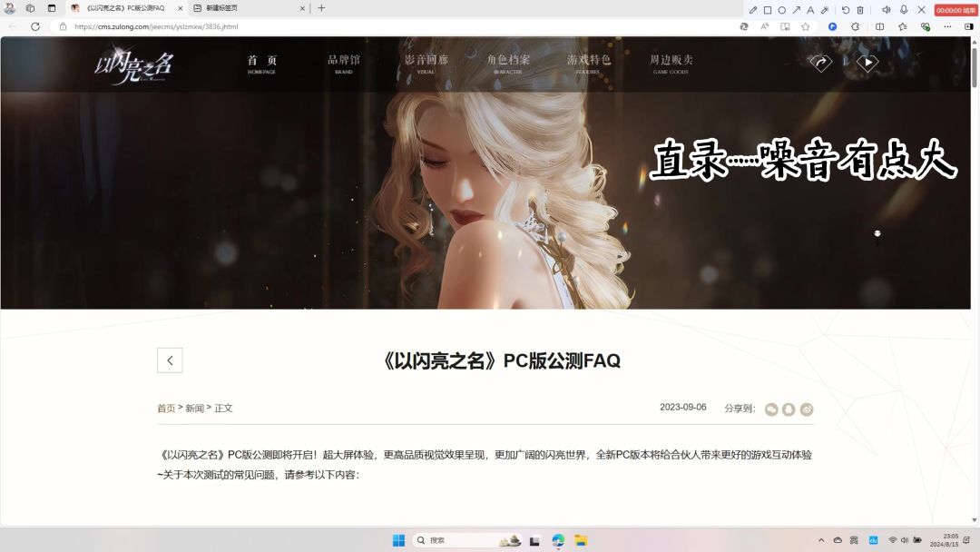Select the pencil drawing tool
Image resolution: width=980 pixels, height=552 pixels.
(753, 10)
